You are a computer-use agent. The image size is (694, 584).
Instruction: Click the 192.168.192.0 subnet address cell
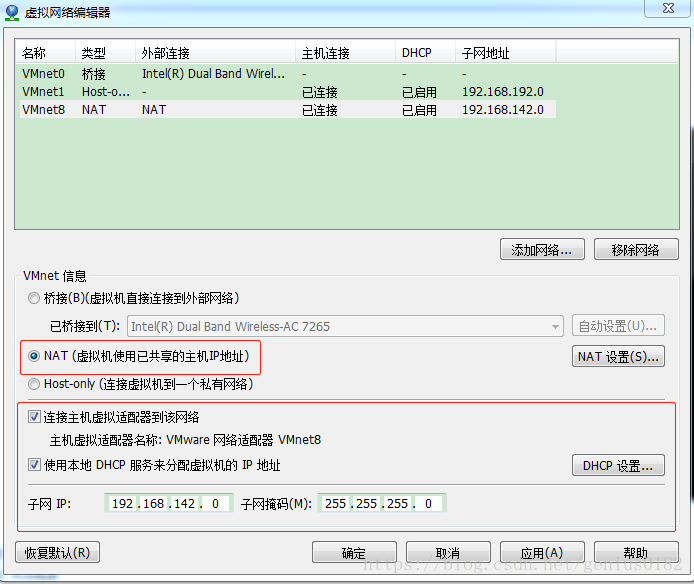(x=503, y=92)
